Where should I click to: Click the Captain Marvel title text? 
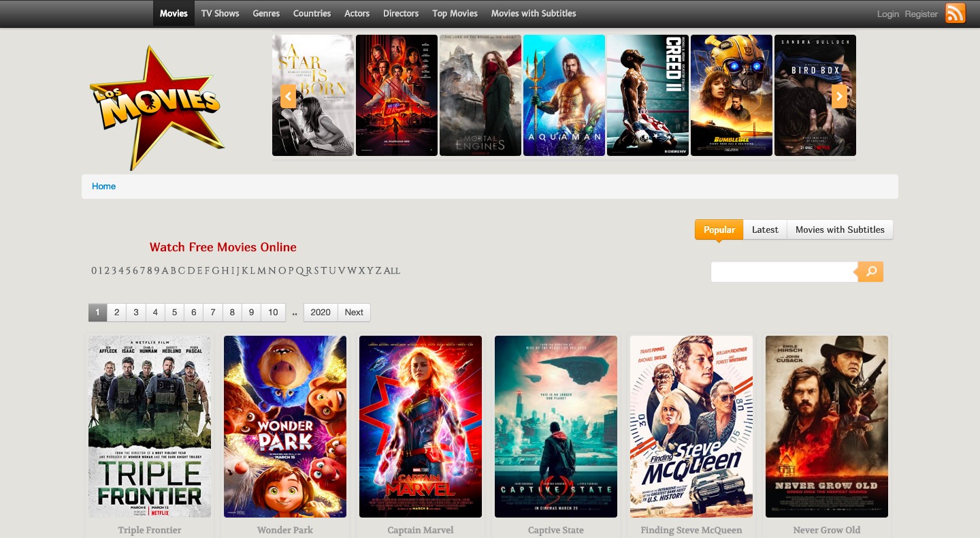[x=421, y=530]
